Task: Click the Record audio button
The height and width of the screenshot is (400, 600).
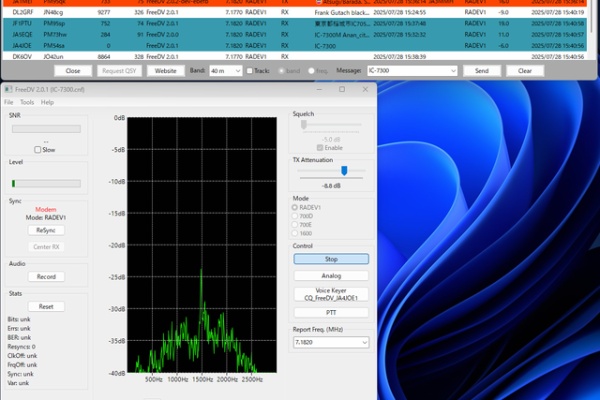Action: point(46,276)
